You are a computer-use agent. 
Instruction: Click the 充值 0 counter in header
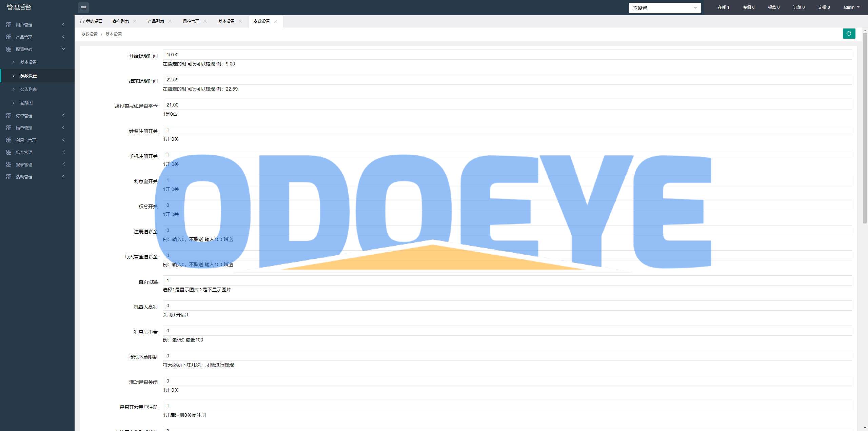click(748, 7)
